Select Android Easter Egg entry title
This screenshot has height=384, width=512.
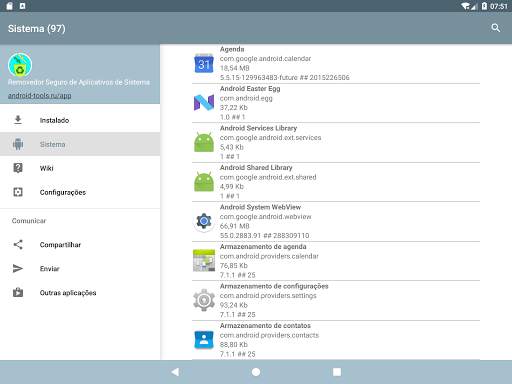pyautogui.click(x=250, y=89)
